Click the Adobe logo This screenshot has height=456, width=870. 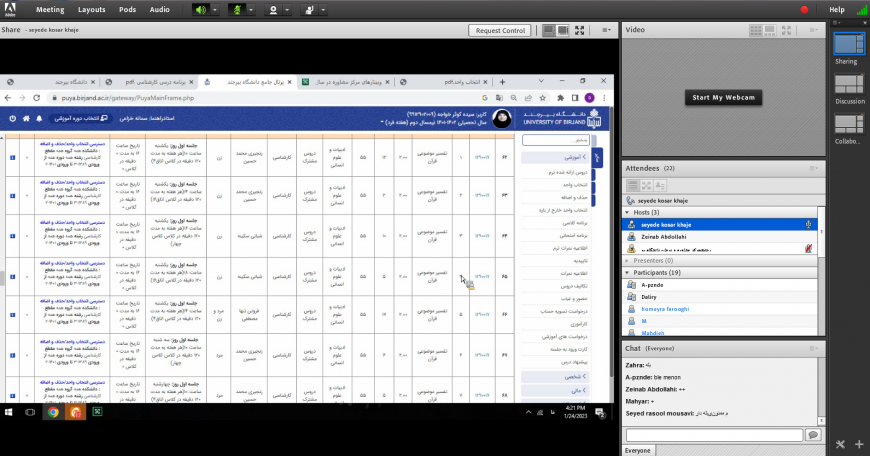pyautogui.click(x=10, y=9)
